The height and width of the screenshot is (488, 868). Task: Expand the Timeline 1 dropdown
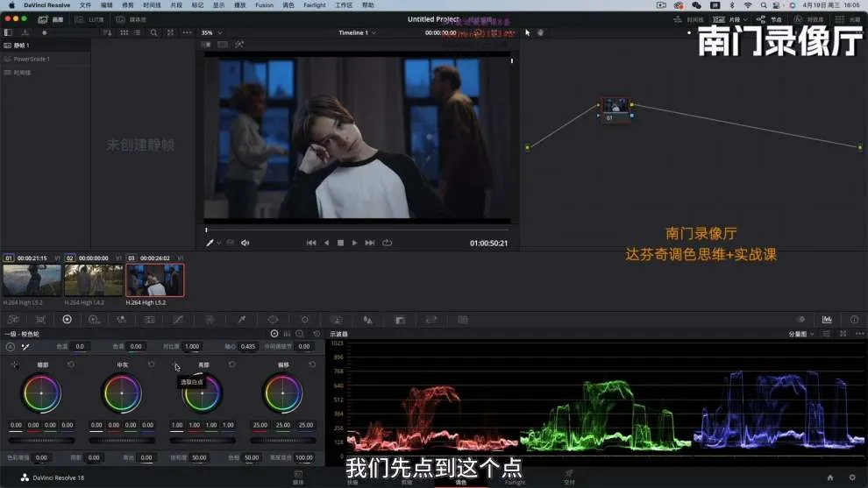click(x=357, y=33)
